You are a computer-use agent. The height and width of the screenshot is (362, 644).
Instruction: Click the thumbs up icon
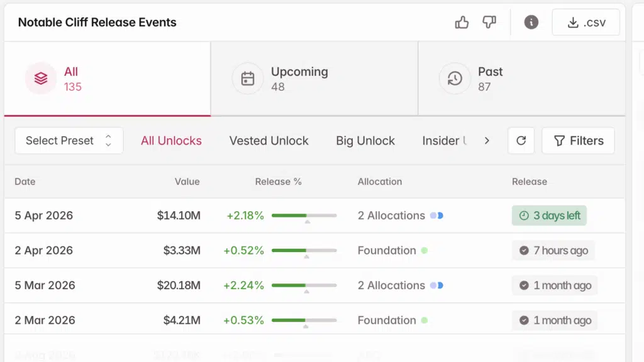(x=462, y=23)
